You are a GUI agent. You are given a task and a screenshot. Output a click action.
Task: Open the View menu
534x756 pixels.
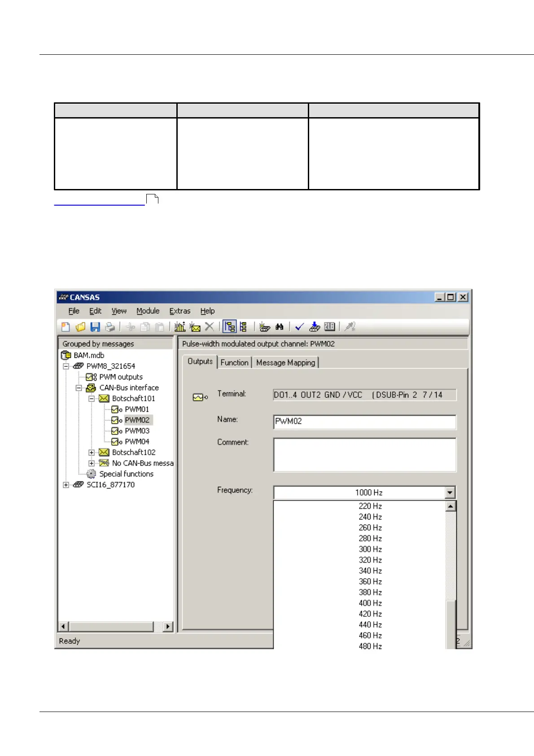click(119, 311)
